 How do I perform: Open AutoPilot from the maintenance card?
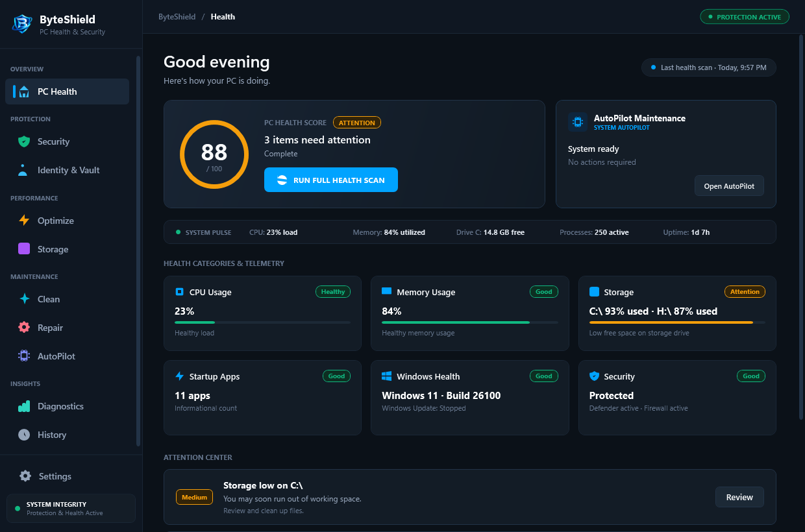(x=729, y=186)
